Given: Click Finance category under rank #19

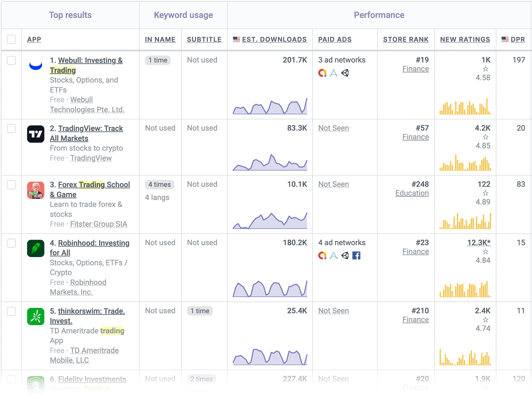Looking at the screenshot, I should pos(416,69).
